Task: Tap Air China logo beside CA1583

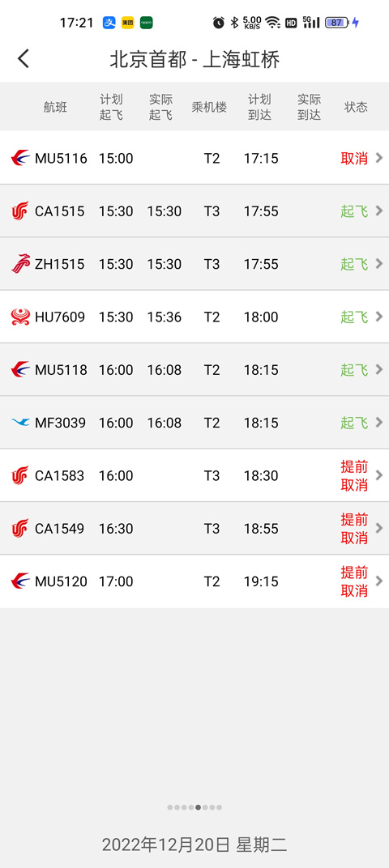Action: tap(20, 475)
